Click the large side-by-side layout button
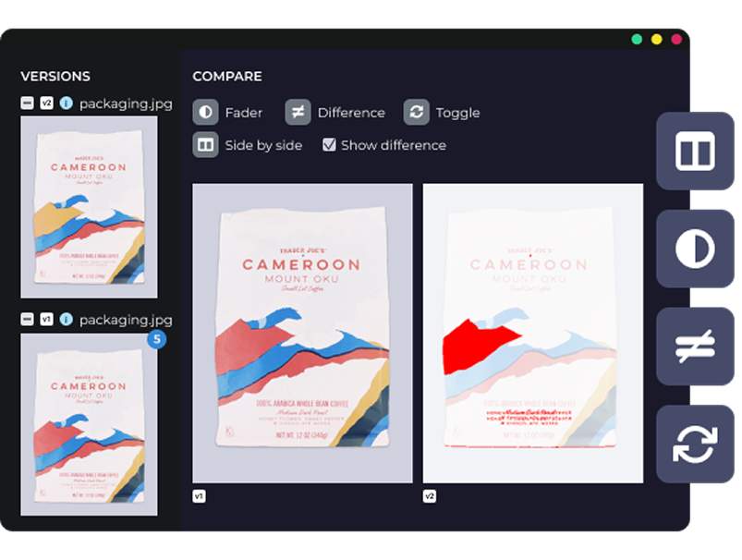This screenshot has height=560, width=742. click(x=695, y=151)
